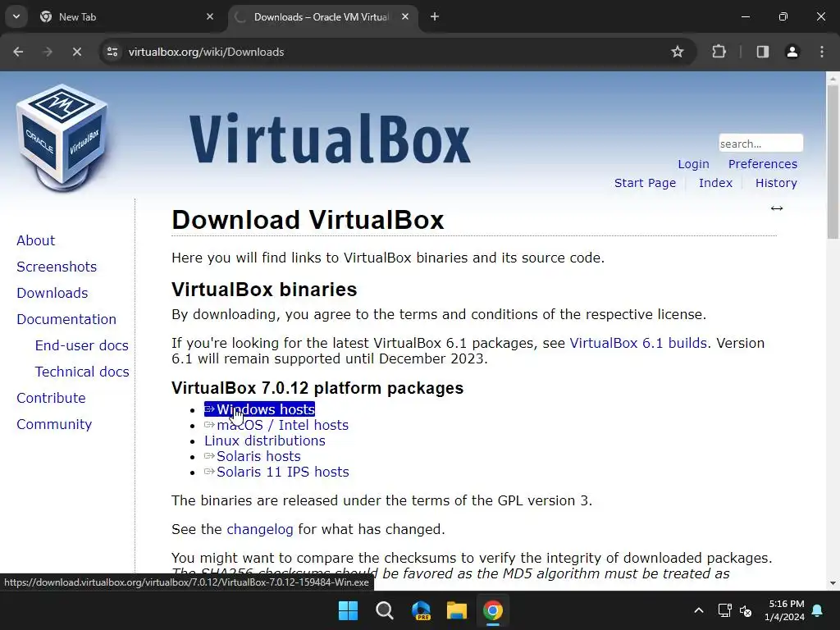Viewport: 840px width, 630px height.
Task: Click the VirtualBox cube logo
Action: 62,137
